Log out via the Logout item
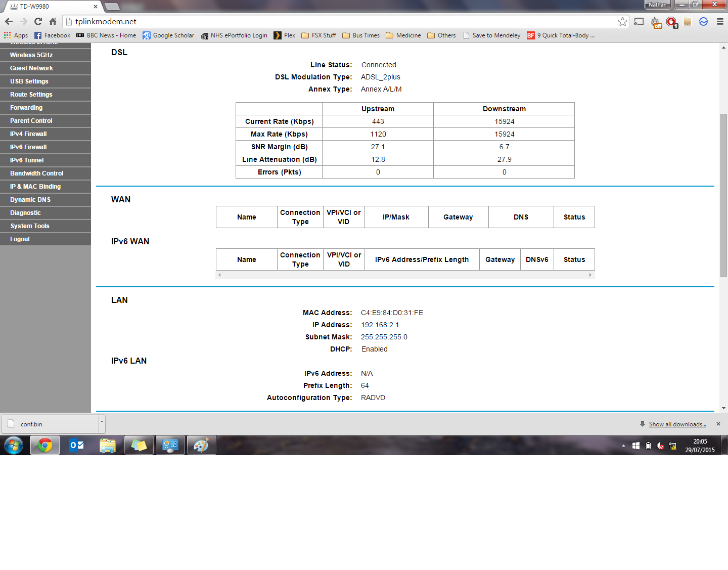 pos(20,239)
